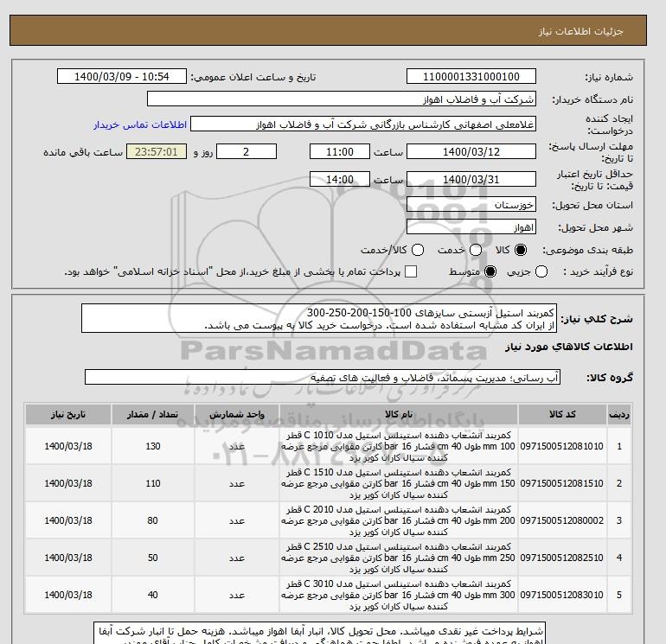Image resolution: width=666 pixels, height=644 pixels.
Task: Click the quantity cell 80
Action: [x=153, y=520]
